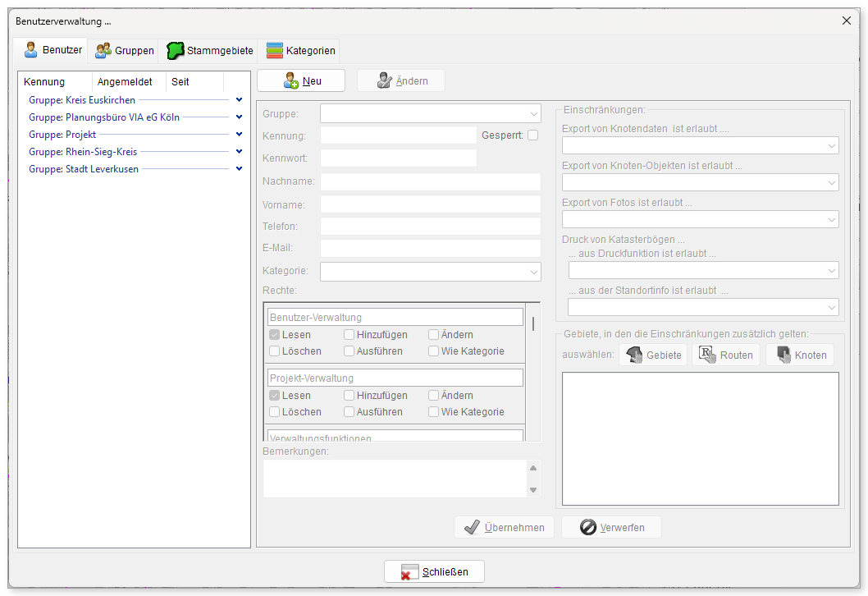Click the Verwerfen button
The width and height of the screenshot is (868, 596).
click(x=612, y=527)
